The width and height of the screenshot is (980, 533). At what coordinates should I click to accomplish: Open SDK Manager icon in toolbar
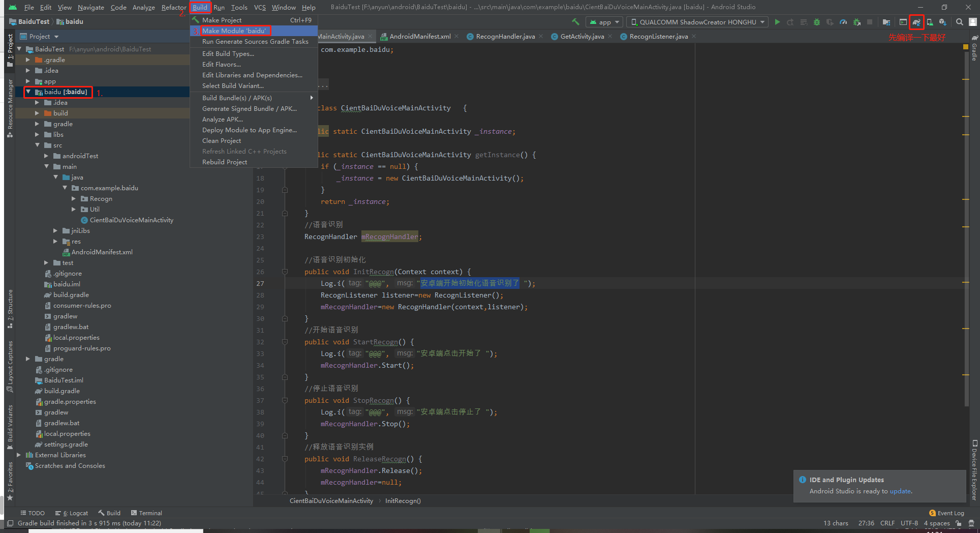tap(943, 22)
